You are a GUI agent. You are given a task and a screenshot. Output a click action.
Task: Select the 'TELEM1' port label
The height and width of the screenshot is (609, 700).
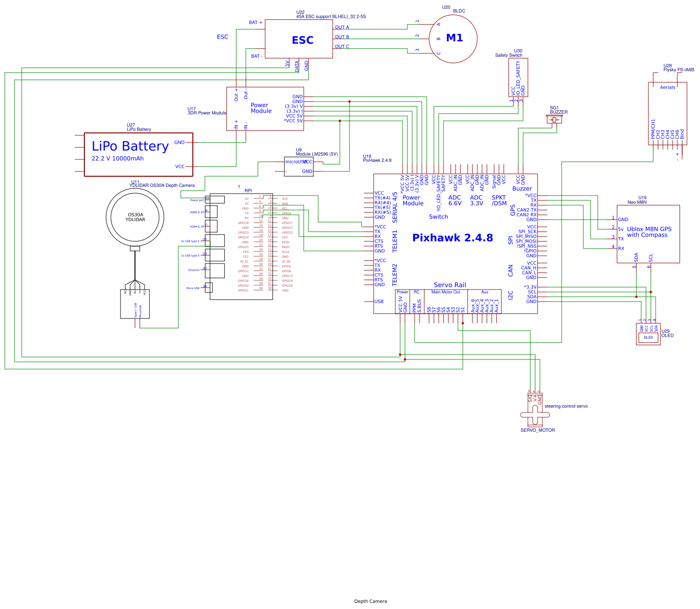[x=395, y=241]
